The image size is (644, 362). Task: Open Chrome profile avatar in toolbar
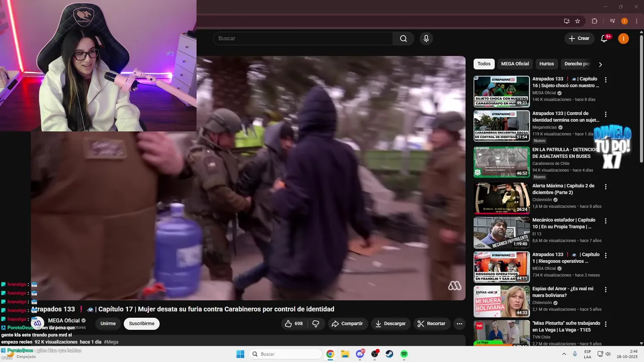pos(624,21)
